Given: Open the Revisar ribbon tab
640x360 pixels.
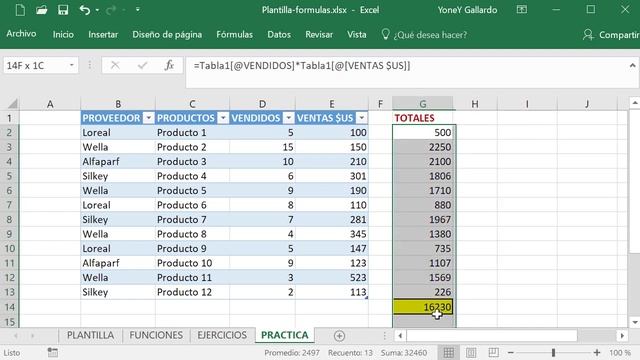Looking at the screenshot, I should pyautogui.click(x=319, y=35).
